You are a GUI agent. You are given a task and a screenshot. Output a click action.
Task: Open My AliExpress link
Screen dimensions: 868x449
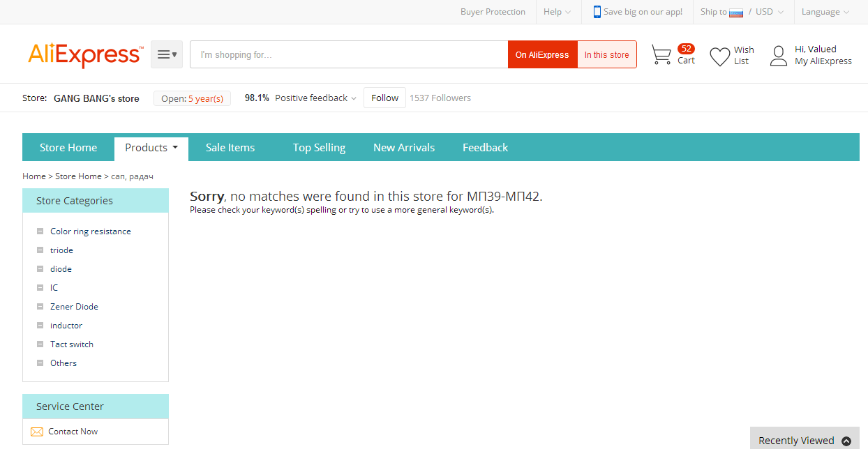pos(823,61)
